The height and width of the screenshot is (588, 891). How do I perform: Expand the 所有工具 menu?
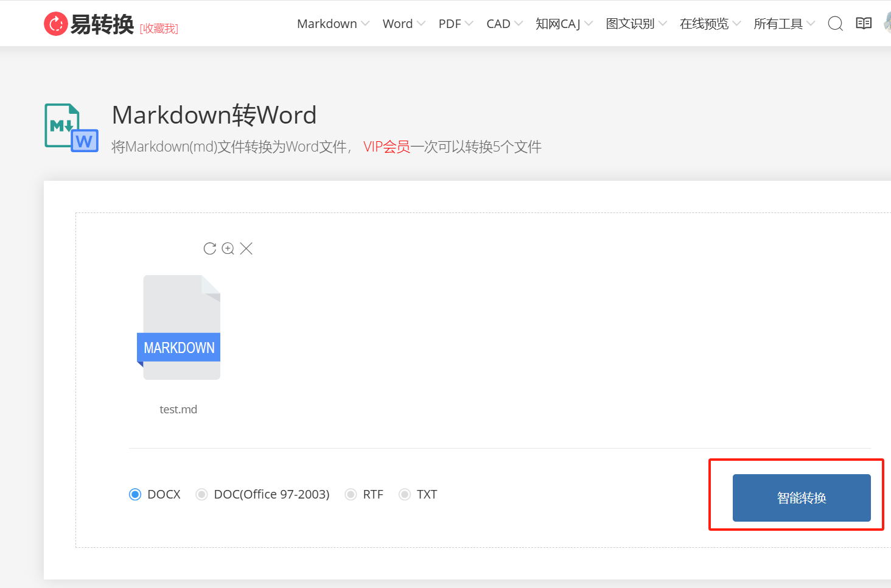(x=784, y=24)
